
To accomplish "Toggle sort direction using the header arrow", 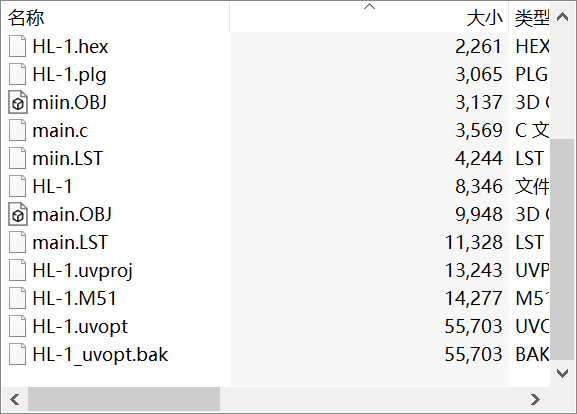I will [369, 6].
